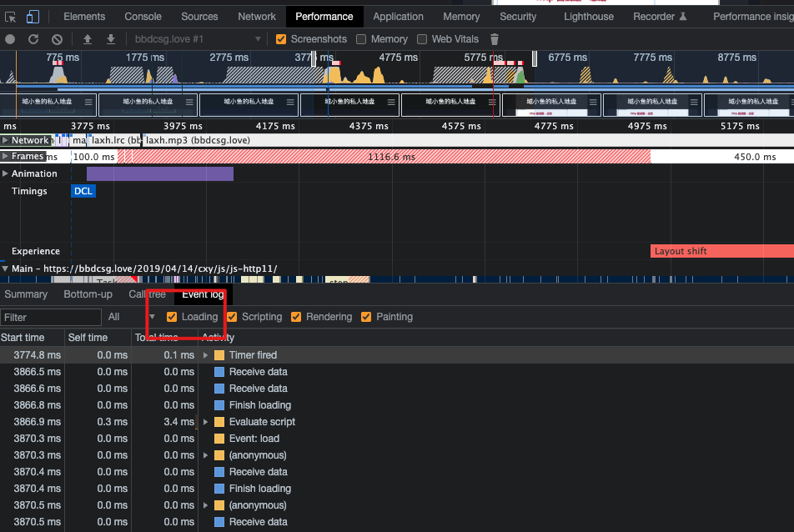The image size is (794, 532).
Task: Load a profile with the upload icon
Action: [88, 39]
